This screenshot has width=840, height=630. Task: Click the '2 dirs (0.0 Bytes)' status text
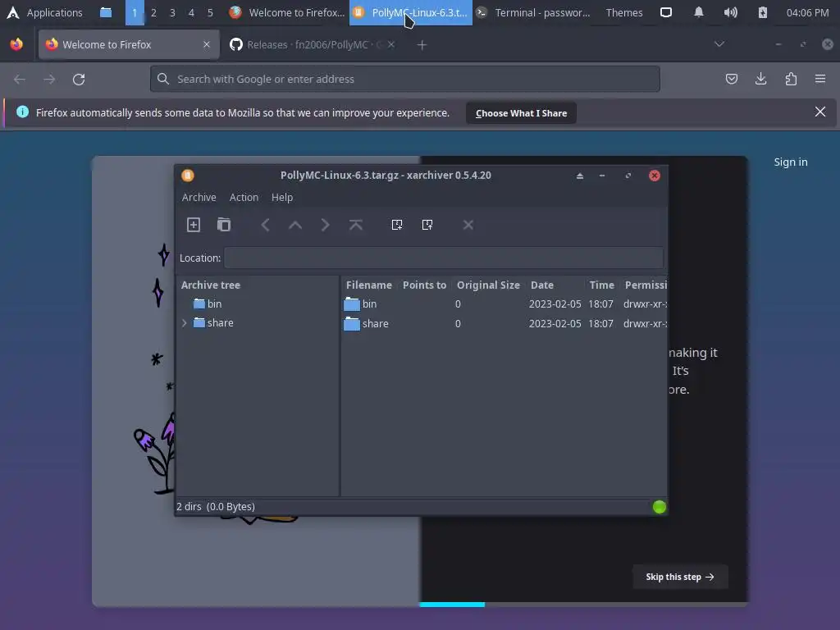coord(216,506)
